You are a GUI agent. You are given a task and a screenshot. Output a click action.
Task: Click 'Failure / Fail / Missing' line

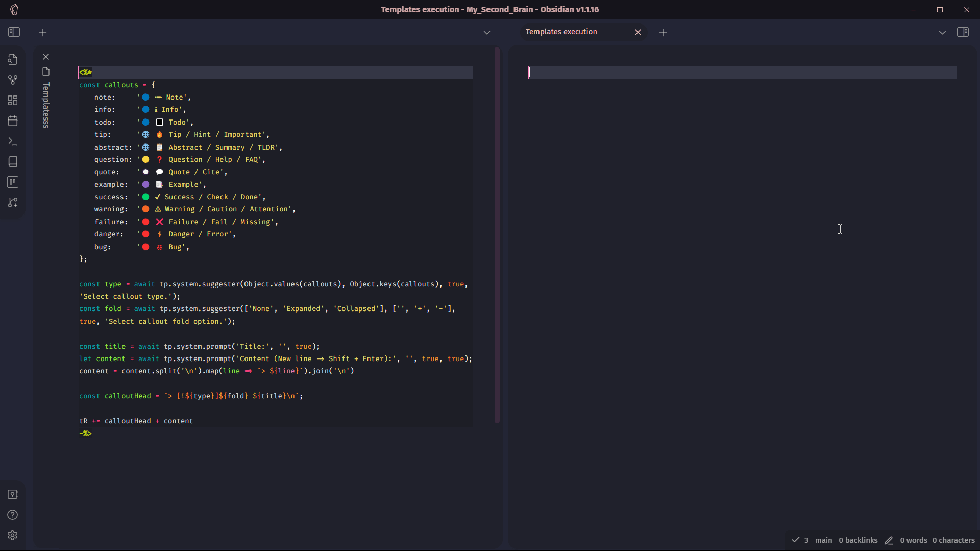186,222
